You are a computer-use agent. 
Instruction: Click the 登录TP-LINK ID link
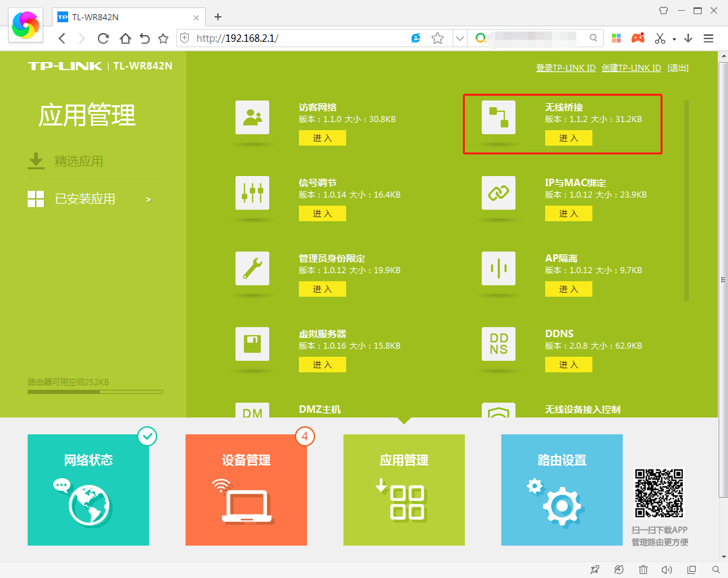click(x=565, y=67)
